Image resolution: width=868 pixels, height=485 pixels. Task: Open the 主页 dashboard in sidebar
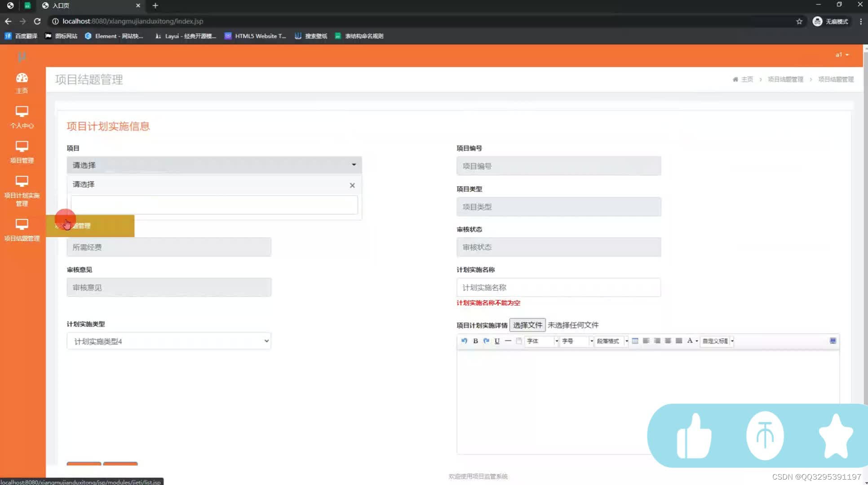coord(22,83)
